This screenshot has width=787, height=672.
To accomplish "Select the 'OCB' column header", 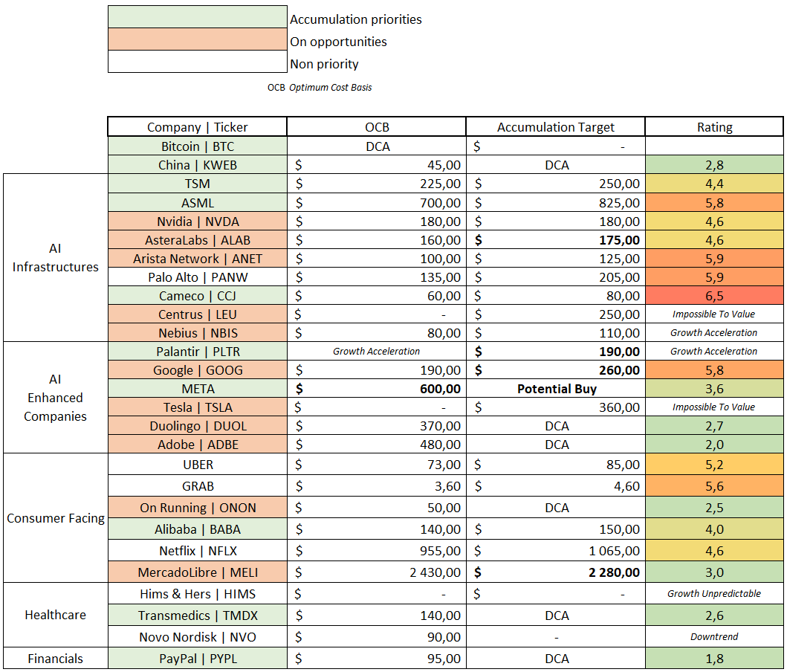I will (x=377, y=127).
